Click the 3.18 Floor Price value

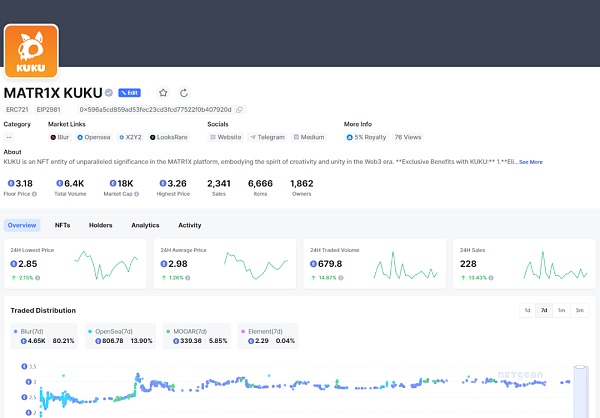(x=20, y=184)
